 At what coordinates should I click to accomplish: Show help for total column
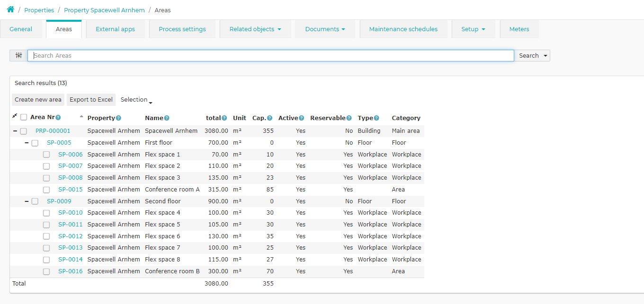[224, 118]
